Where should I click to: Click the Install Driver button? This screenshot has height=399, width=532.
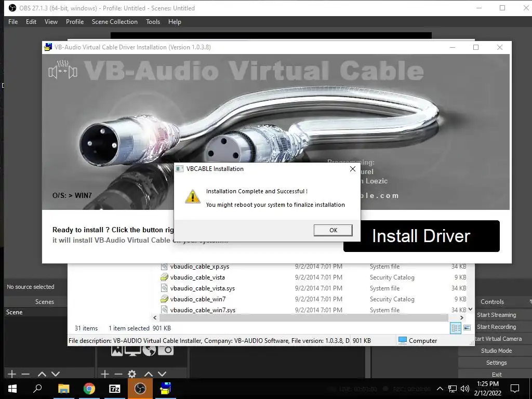click(x=421, y=236)
